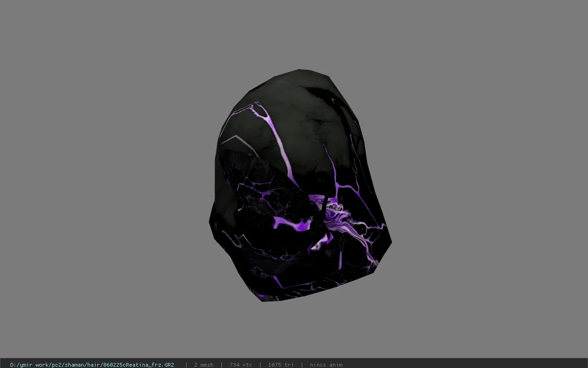This screenshot has height=368, width=588.
Task: Click the 'nincs anim' status text
Action: pos(326,365)
